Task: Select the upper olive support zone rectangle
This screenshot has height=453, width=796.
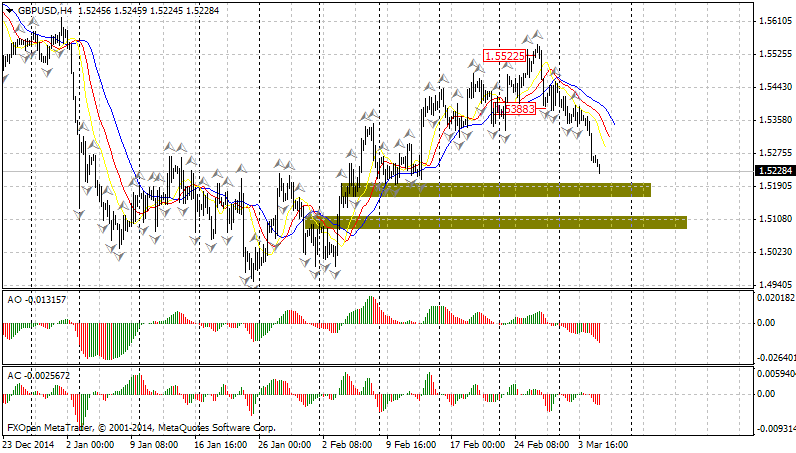Action: pyautogui.click(x=495, y=190)
